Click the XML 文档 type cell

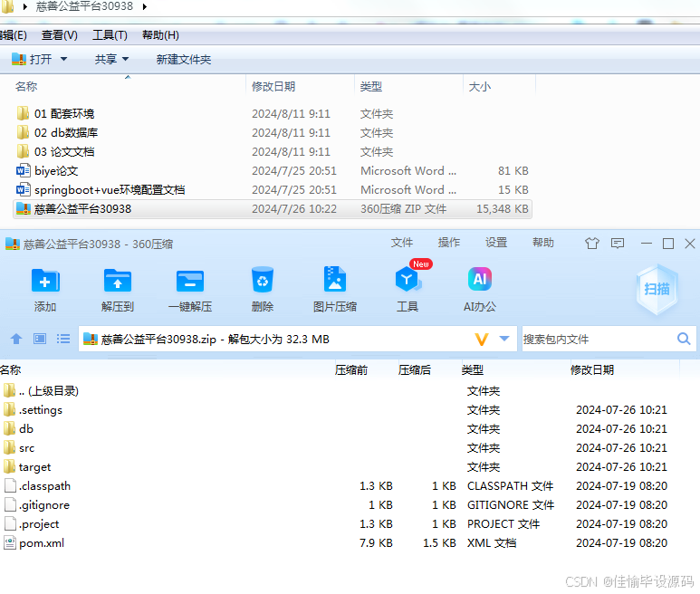492,543
